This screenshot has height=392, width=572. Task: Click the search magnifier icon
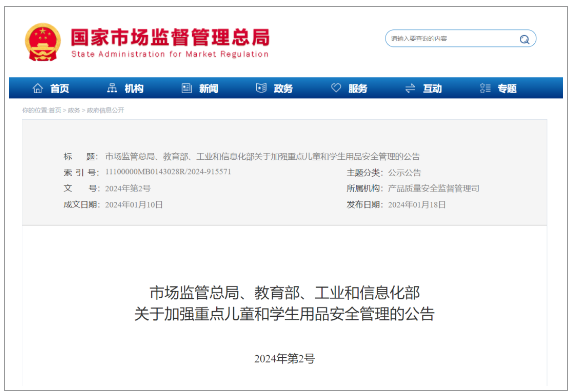pos(524,39)
